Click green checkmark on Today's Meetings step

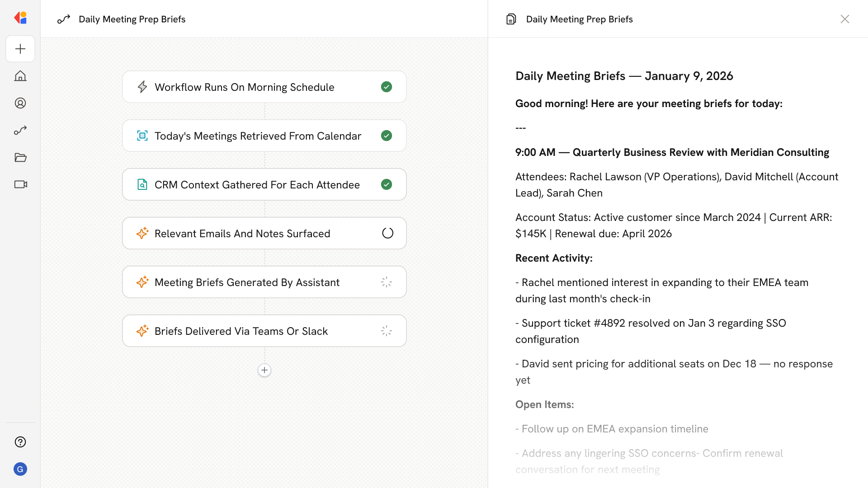click(x=387, y=136)
